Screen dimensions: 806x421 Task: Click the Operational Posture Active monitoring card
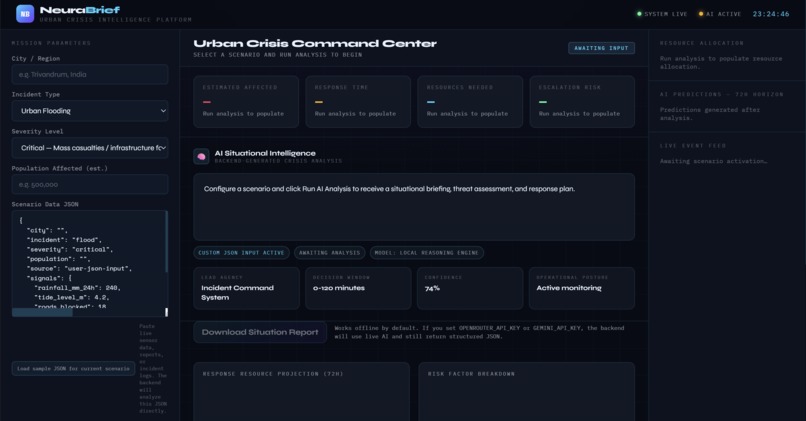click(582, 288)
